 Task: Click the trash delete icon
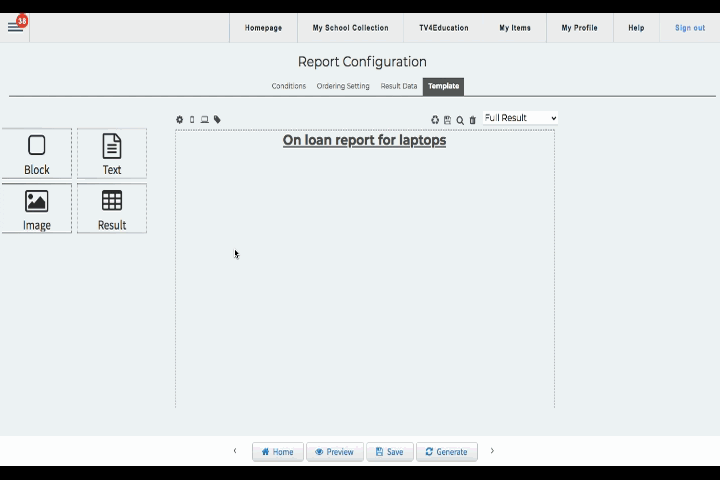point(473,120)
